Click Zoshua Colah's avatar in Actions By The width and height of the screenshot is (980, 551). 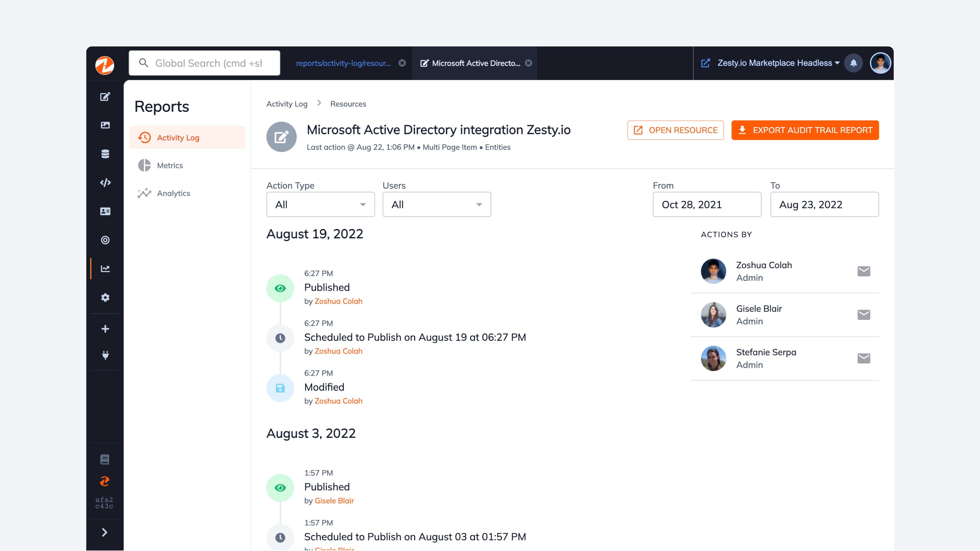point(713,271)
